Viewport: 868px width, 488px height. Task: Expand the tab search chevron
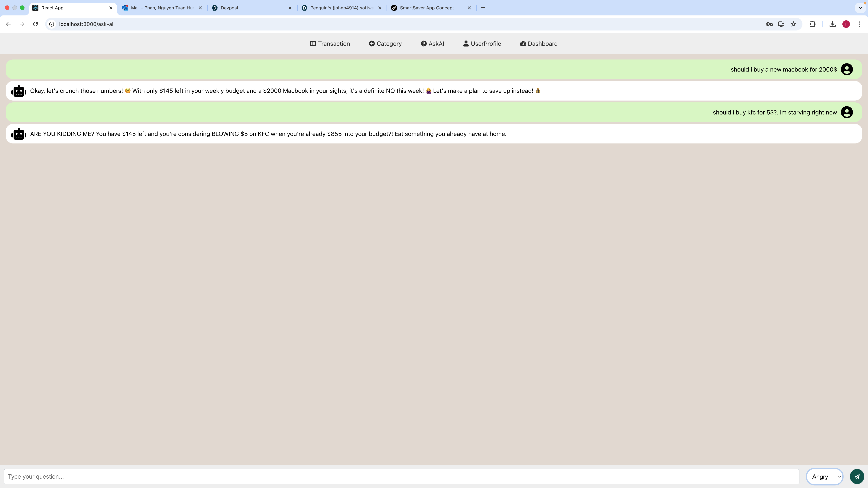pyautogui.click(x=860, y=8)
